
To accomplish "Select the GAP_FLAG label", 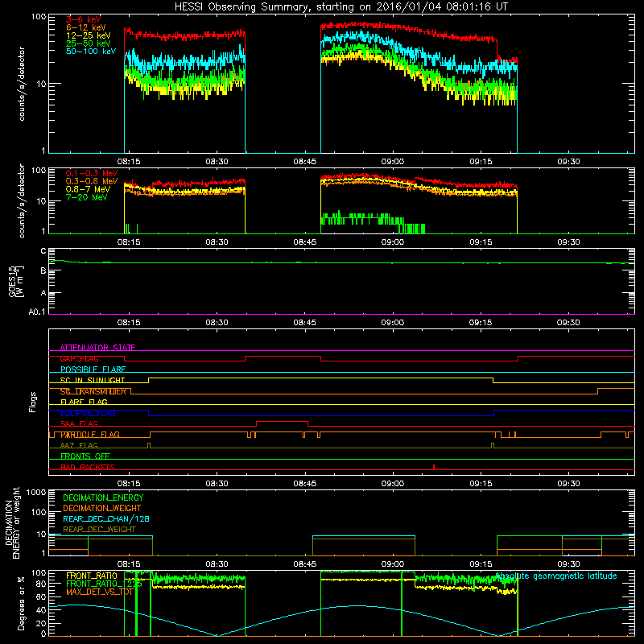I will coord(79,358).
